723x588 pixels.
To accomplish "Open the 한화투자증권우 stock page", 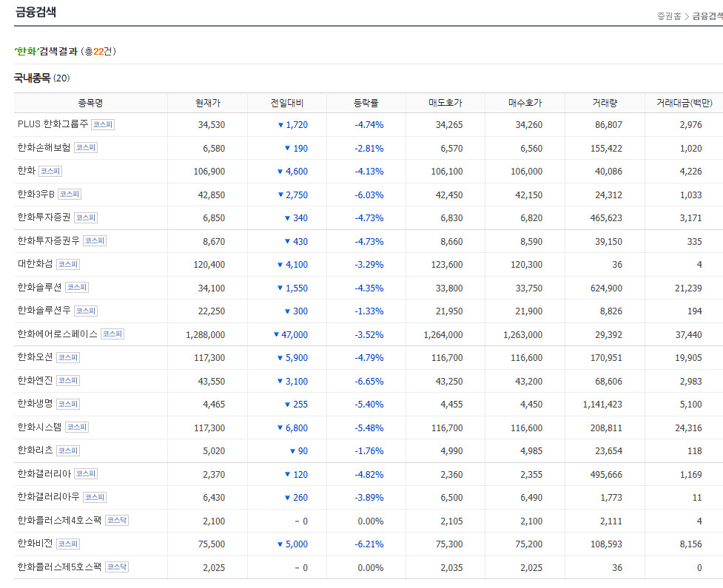I will click(x=48, y=240).
